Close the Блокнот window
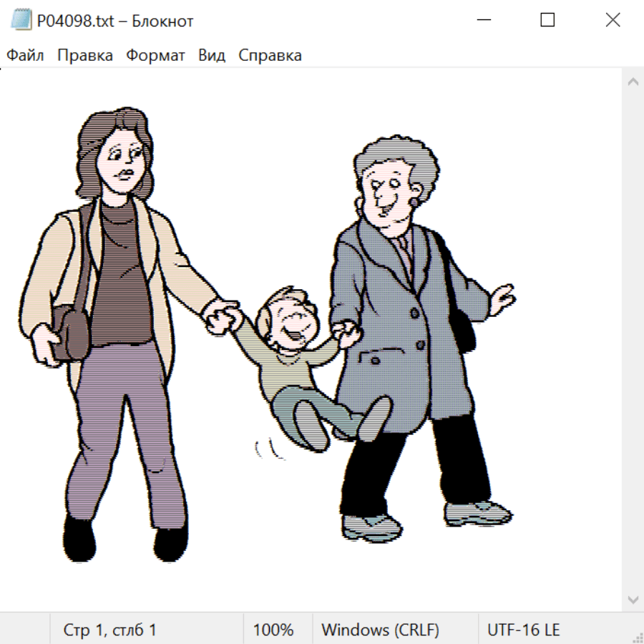Viewport: 644px width, 644px height. coord(613,21)
